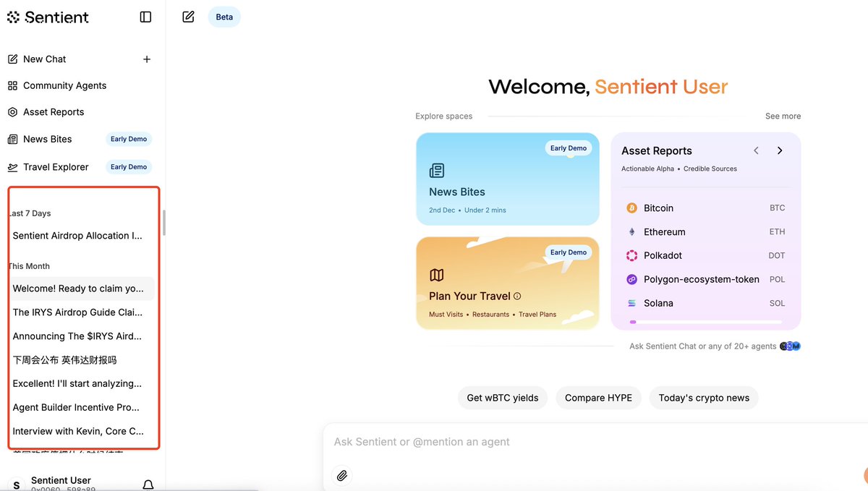868x491 pixels.
Task: Click the See more link
Action: (x=783, y=116)
